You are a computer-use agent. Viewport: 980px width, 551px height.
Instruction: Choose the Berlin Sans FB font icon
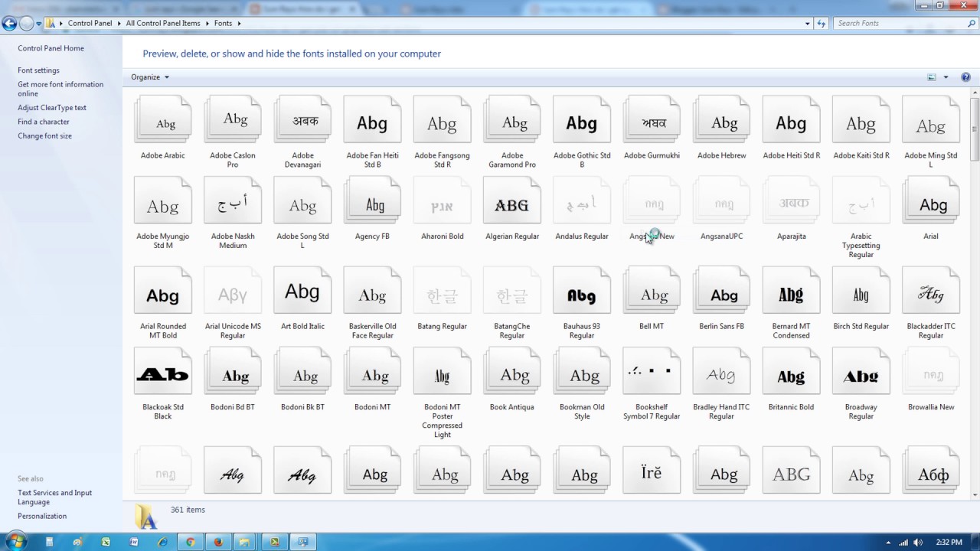point(721,292)
